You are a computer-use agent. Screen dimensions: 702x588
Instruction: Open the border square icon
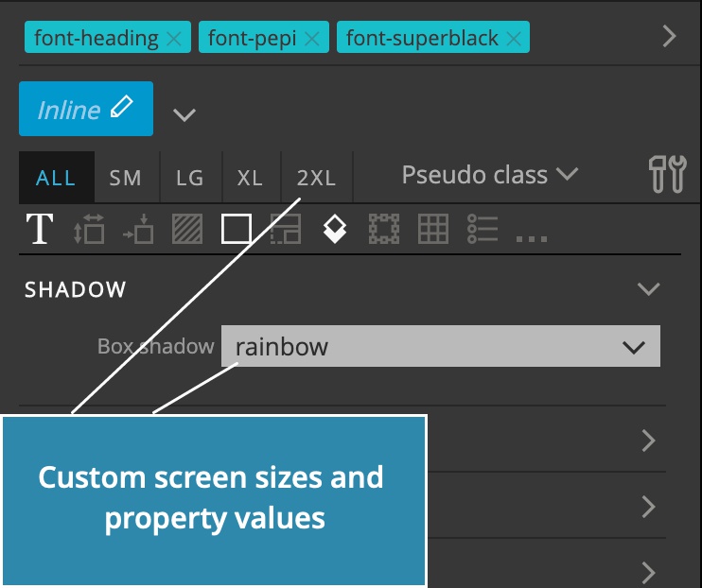click(x=237, y=229)
